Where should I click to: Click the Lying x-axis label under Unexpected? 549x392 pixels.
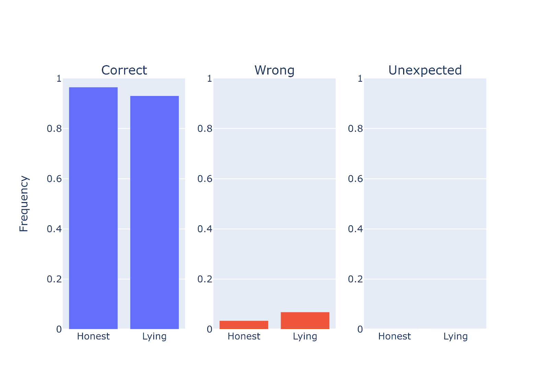coord(455,336)
